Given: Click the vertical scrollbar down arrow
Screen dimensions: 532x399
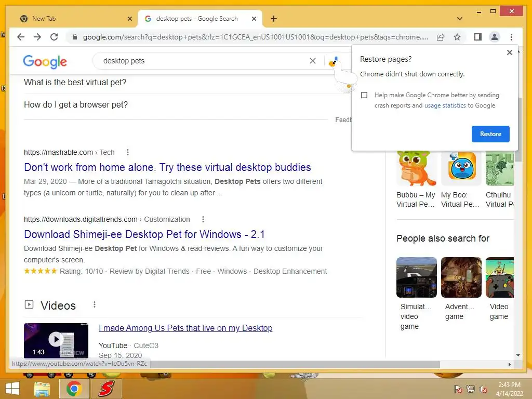Looking at the screenshot, I should point(518,355).
